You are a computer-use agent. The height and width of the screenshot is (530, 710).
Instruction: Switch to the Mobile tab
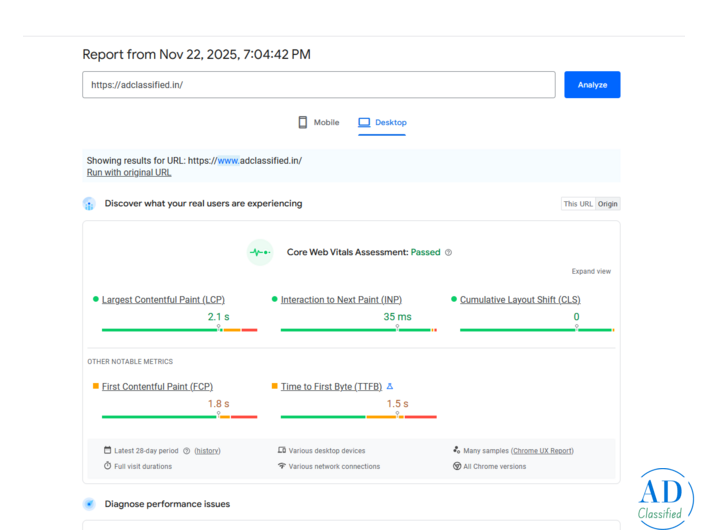[x=319, y=122]
